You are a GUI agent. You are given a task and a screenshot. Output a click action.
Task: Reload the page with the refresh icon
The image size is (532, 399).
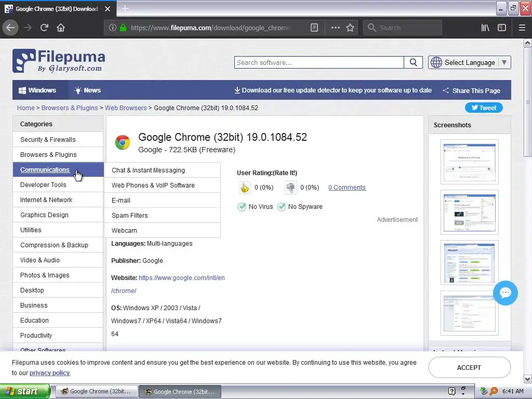(44, 28)
